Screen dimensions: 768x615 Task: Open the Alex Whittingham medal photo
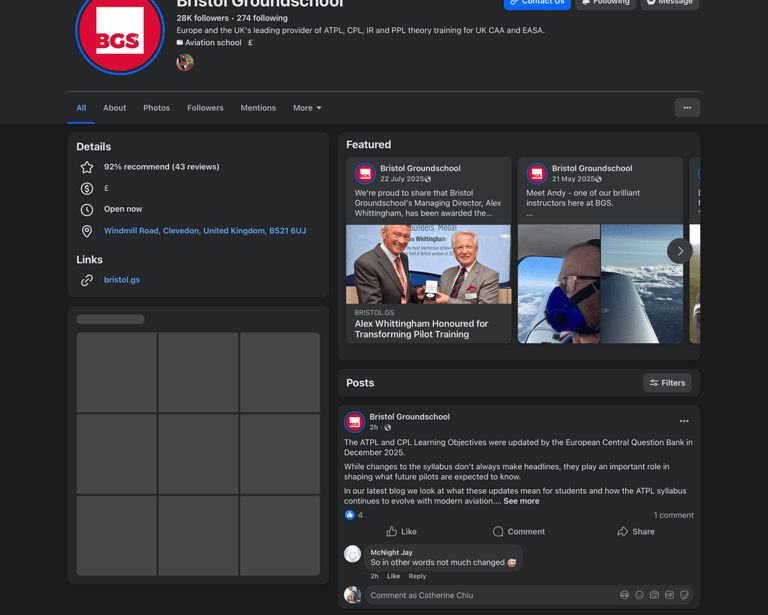(x=429, y=264)
